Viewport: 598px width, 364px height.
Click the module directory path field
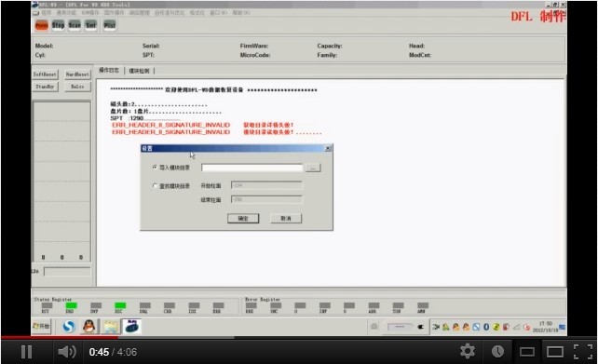pyautogui.click(x=251, y=168)
